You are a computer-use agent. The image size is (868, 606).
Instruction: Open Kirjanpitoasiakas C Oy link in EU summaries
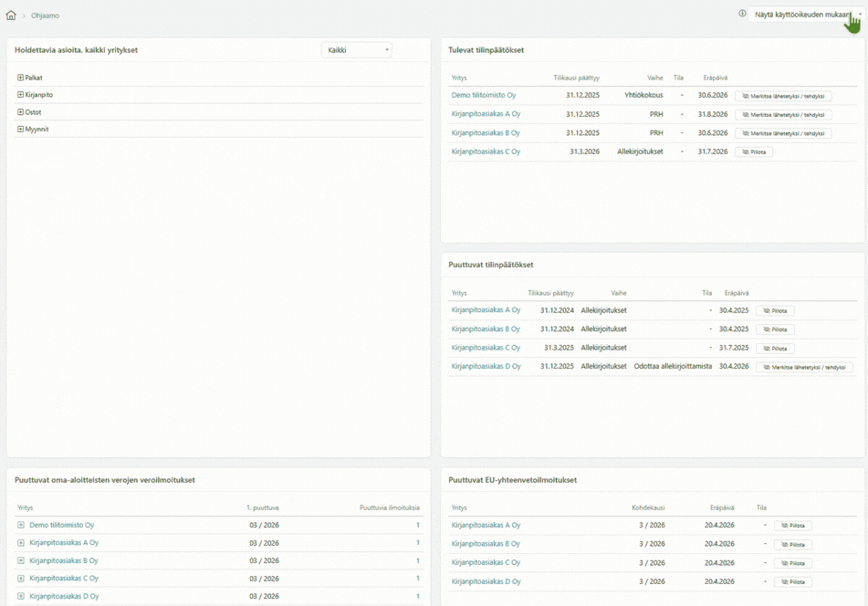(486, 562)
